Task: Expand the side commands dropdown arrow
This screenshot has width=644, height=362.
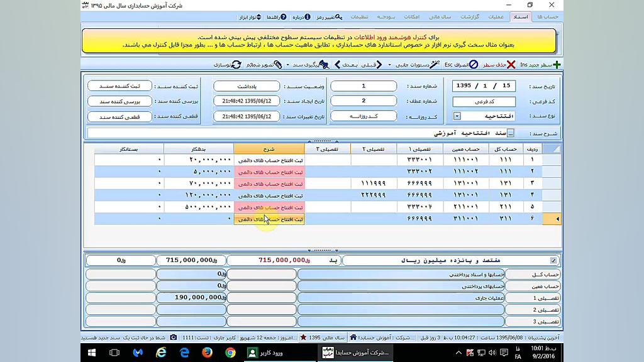Action: [x=389, y=65]
